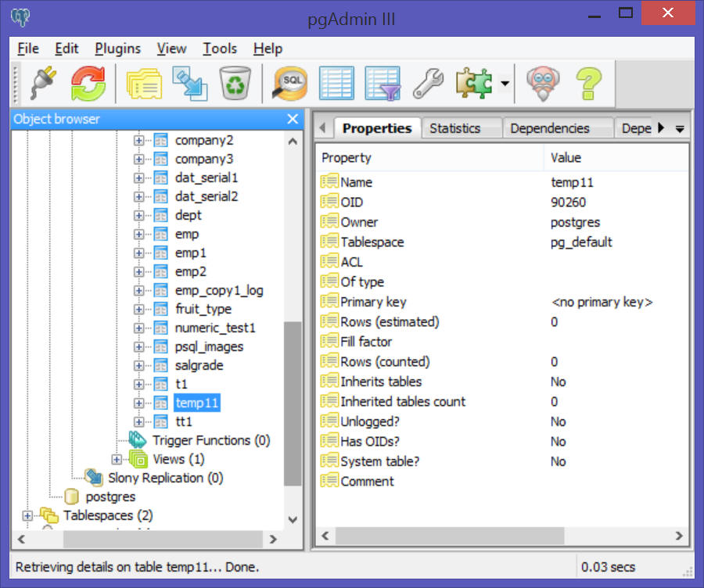This screenshot has height=588, width=704.
Task: Click the create new object icon
Action: click(x=190, y=84)
